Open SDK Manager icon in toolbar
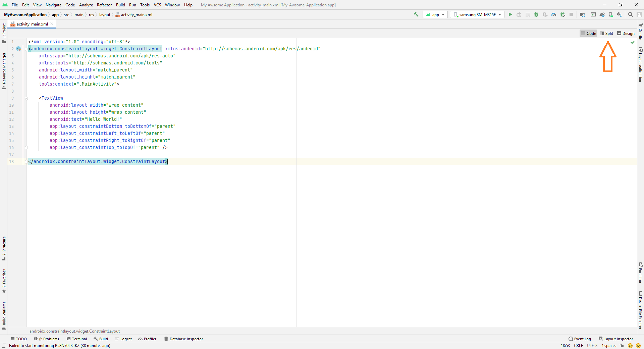Viewport: 644px width, 349px height. (620, 14)
